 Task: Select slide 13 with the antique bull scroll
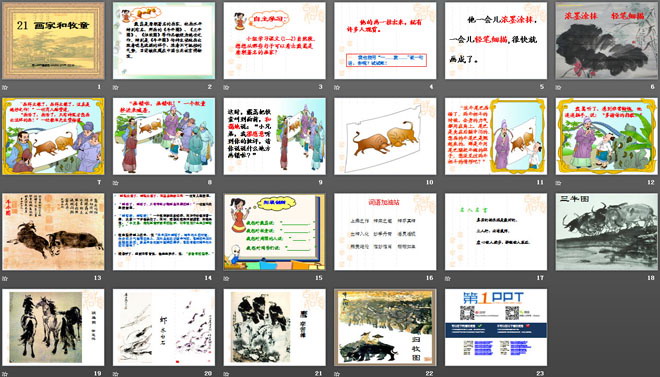(53, 232)
